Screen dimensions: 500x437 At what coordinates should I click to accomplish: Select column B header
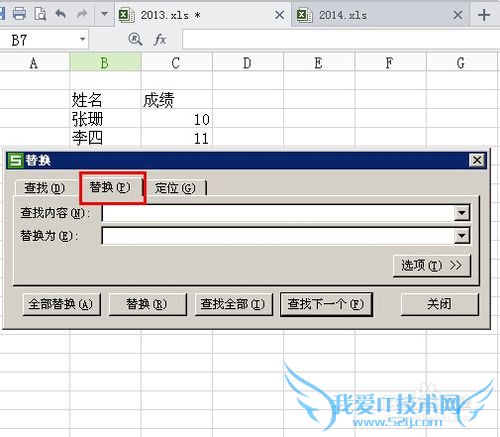(x=105, y=63)
